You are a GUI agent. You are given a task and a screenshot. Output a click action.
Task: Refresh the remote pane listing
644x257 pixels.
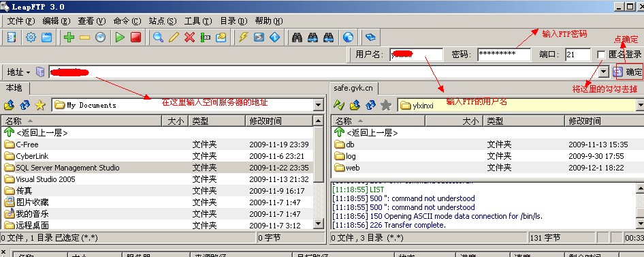[x=370, y=105]
